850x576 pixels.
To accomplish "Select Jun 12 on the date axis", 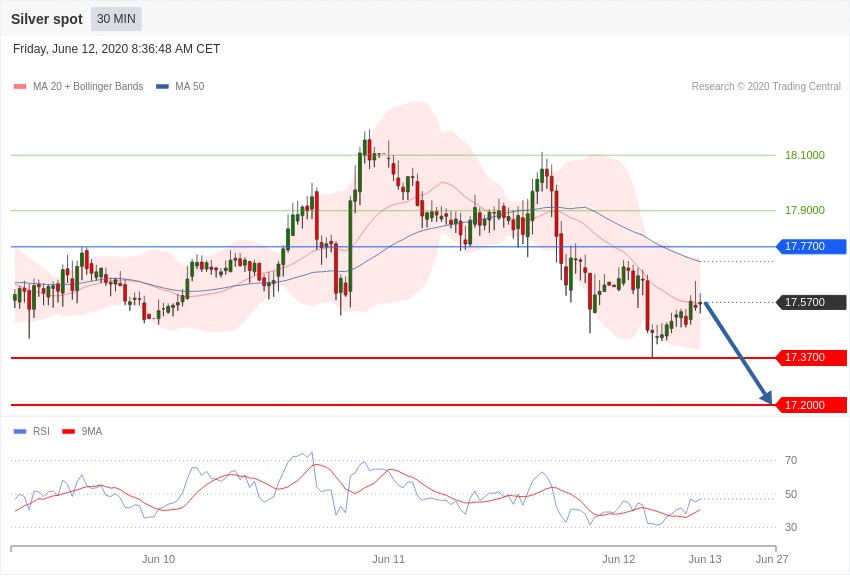I will 618,559.
